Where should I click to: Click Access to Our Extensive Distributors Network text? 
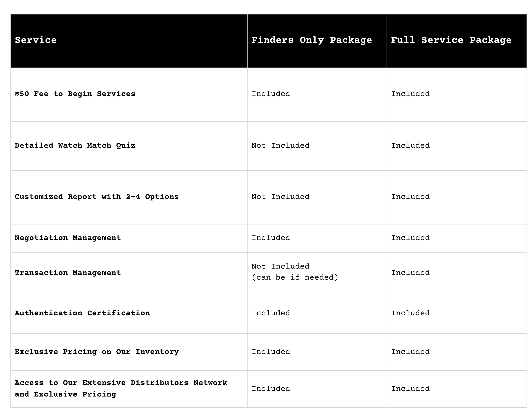pos(121,382)
